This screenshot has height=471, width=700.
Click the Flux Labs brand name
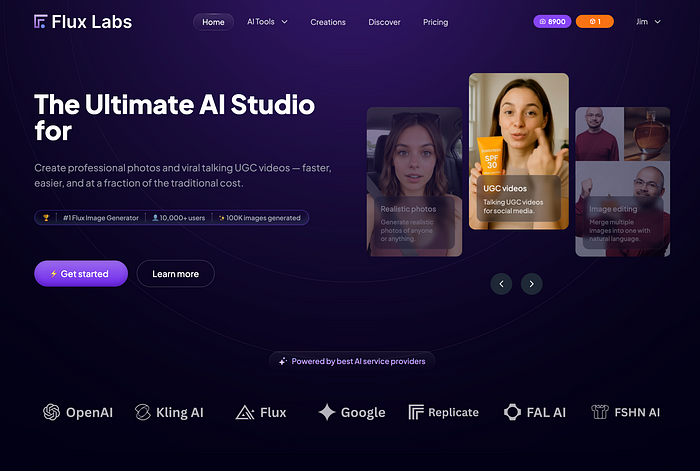[92, 22]
